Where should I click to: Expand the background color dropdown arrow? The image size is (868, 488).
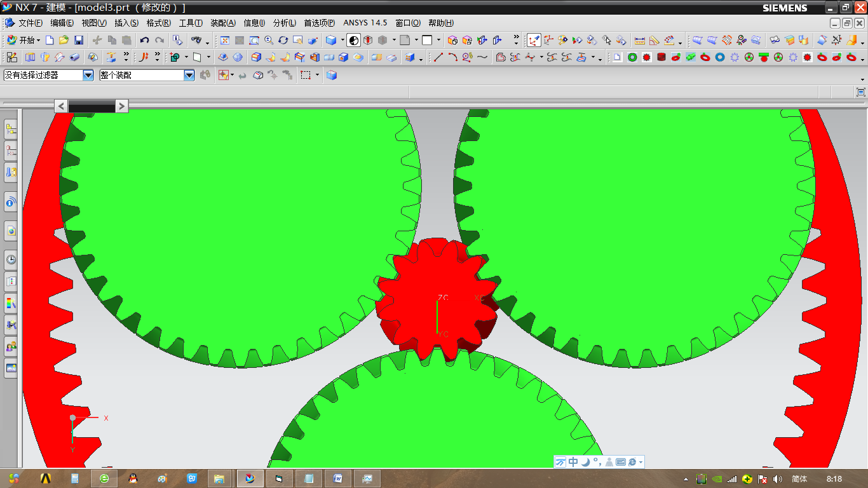click(x=438, y=40)
